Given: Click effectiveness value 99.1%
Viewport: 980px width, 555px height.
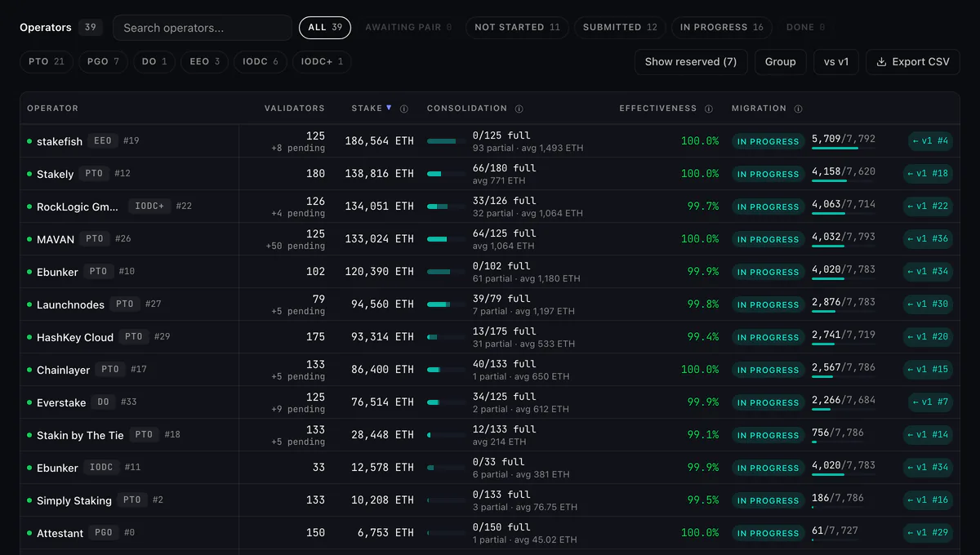Looking at the screenshot, I should [703, 435].
